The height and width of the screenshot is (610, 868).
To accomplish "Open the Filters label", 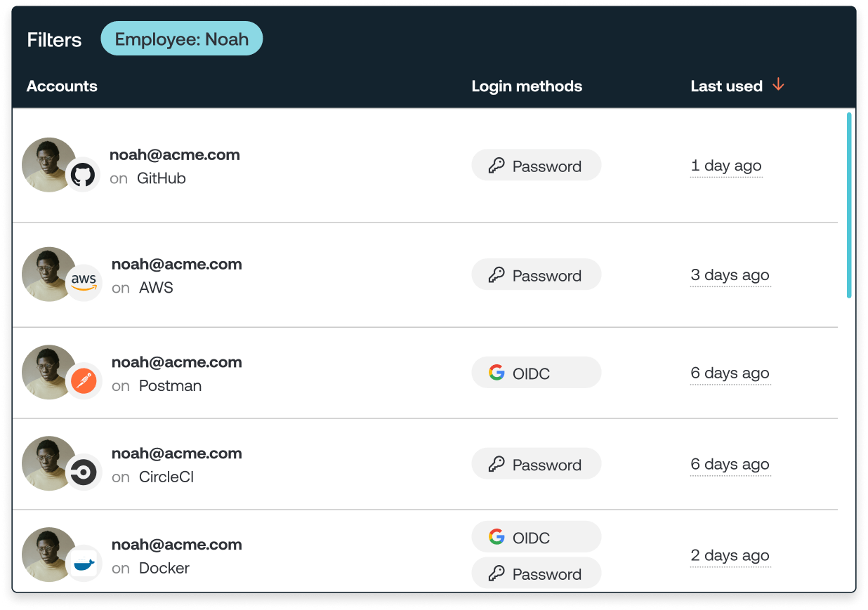I will [x=54, y=40].
